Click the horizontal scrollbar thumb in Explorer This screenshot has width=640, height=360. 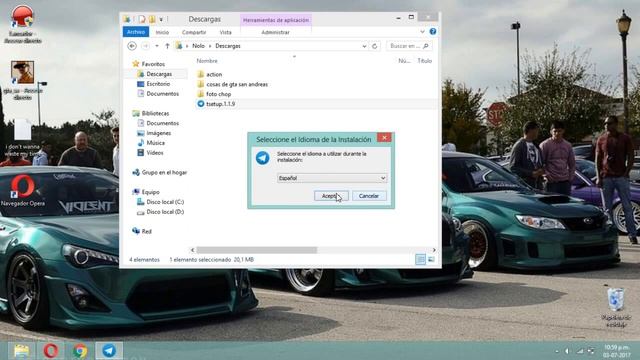[x=257, y=250]
